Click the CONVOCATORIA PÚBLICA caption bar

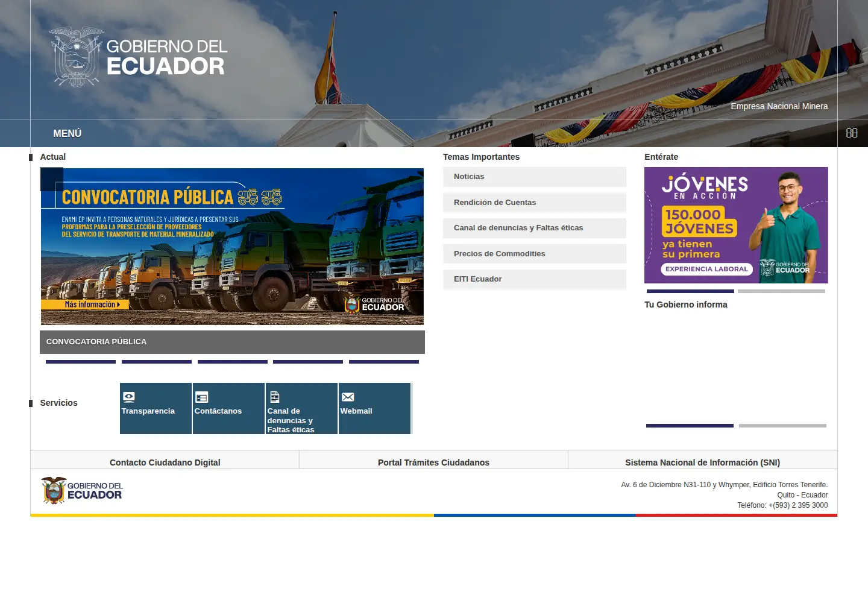[232, 342]
